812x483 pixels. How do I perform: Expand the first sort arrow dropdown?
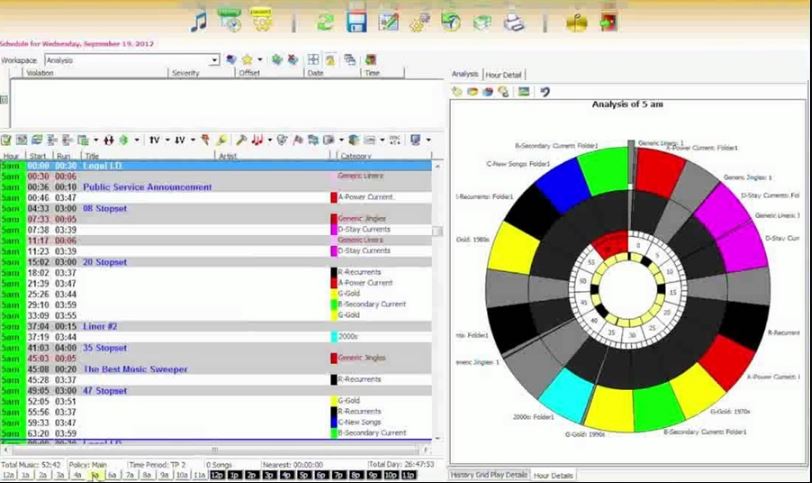point(166,140)
